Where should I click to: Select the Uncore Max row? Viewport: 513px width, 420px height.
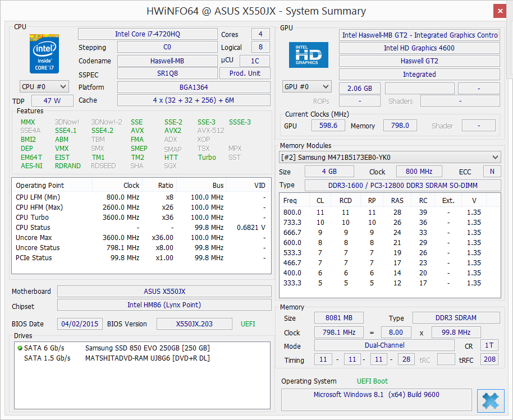[141, 238]
